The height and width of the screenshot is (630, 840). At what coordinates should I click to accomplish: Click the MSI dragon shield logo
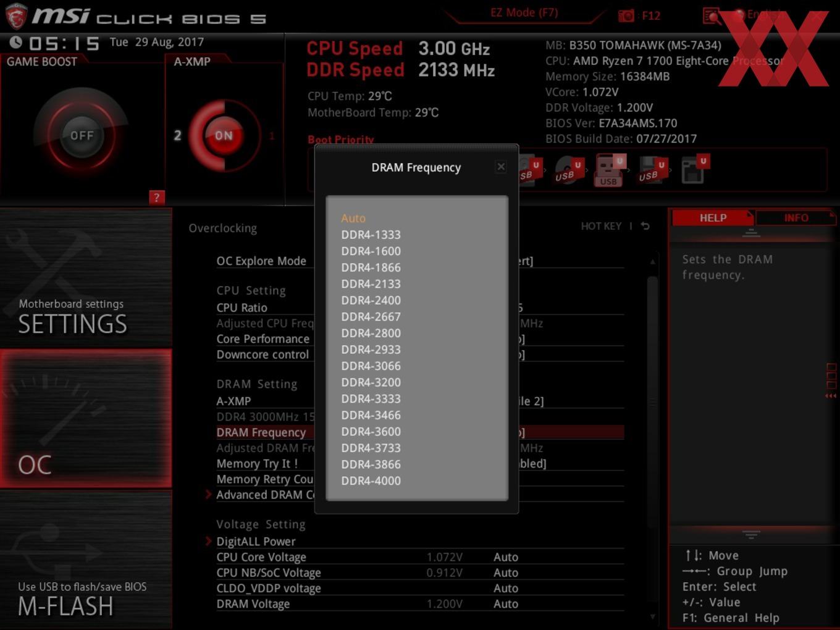pyautogui.click(x=16, y=16)
